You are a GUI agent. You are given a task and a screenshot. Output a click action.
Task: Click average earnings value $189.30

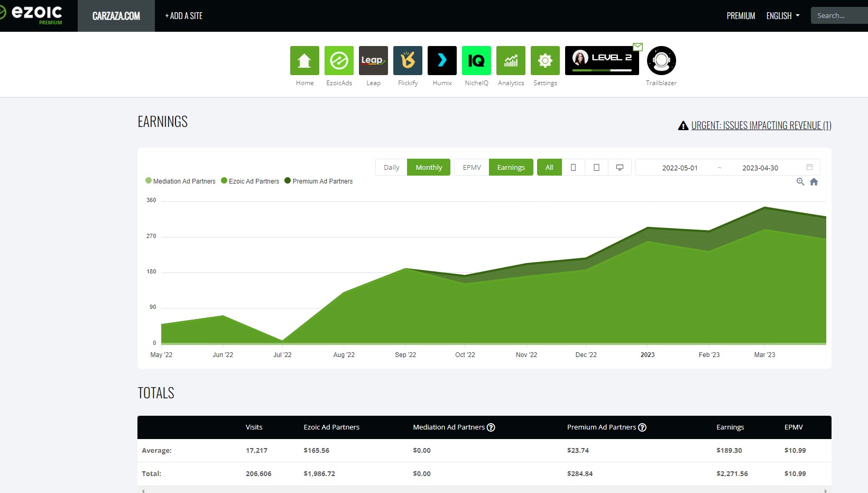729,450
